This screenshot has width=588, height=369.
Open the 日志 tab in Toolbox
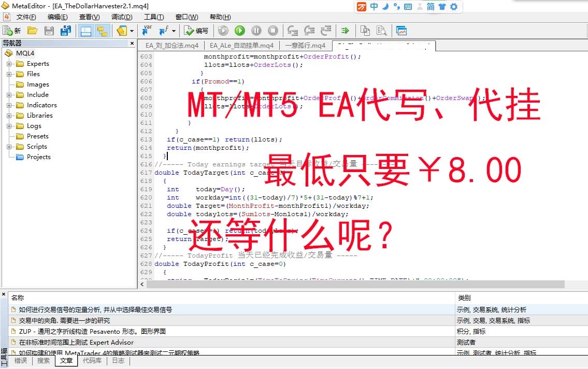(118, 360)
